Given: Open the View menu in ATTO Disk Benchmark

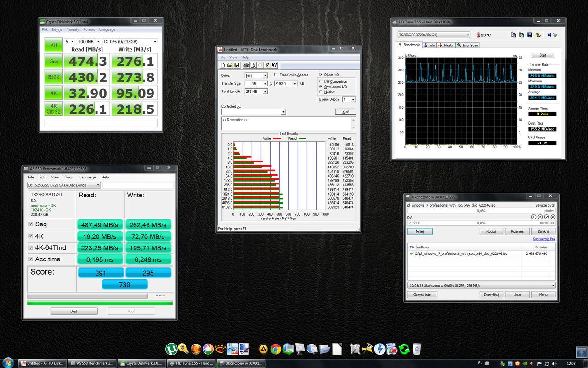Looking at the screenshot, I should click(233, 57).
